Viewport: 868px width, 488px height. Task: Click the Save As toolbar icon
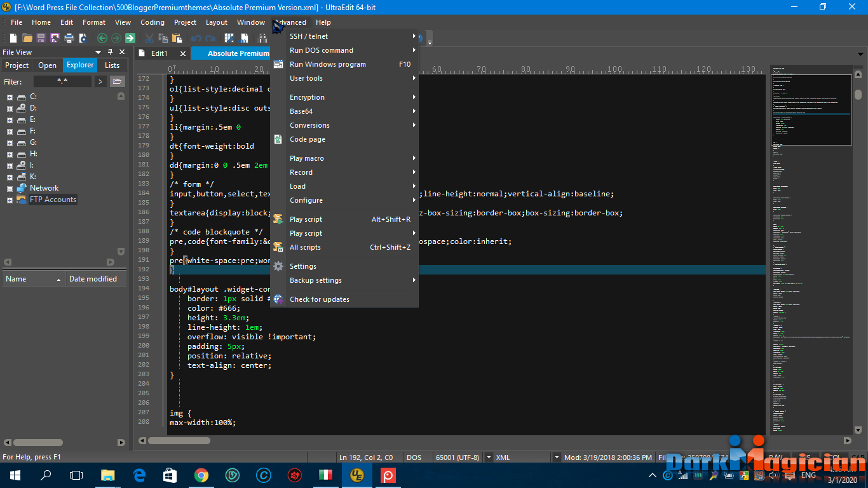click(55, 38)
